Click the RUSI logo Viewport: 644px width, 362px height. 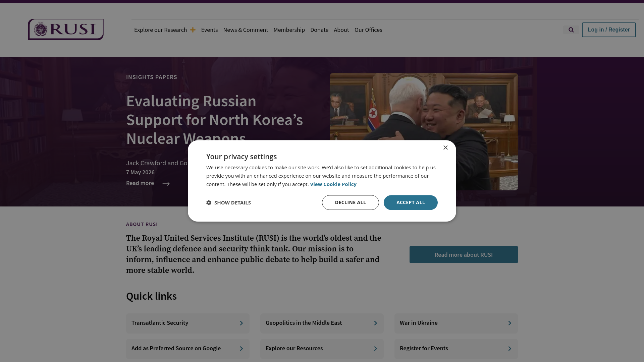point(66,29)
